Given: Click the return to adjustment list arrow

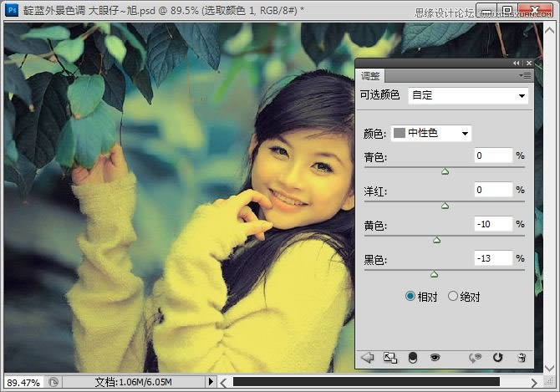Looking at the screenshot, I should pos(366,358).
